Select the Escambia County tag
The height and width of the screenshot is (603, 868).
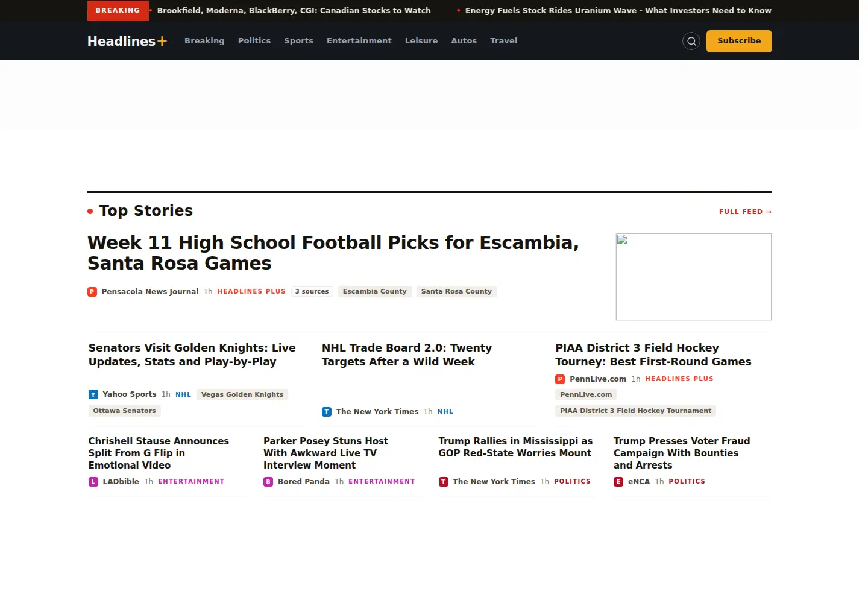tap(375, 292)
